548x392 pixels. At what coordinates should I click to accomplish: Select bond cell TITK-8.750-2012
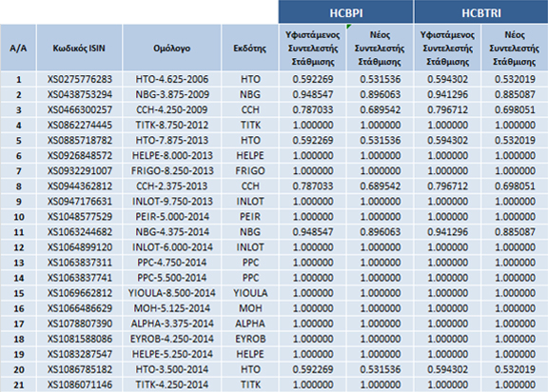coord(171,125)
